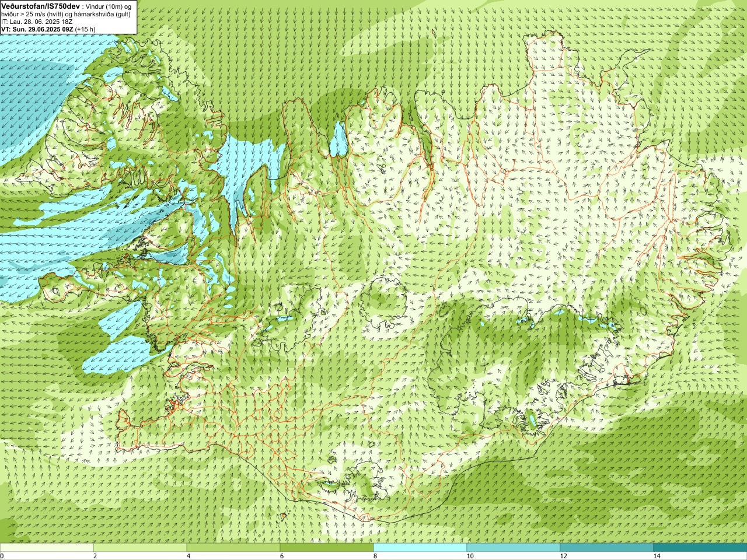The width and height of the screenshot is (747, 560).
Task: Click the dark teal above-14 legend color segment
Action: click(700, 548)
